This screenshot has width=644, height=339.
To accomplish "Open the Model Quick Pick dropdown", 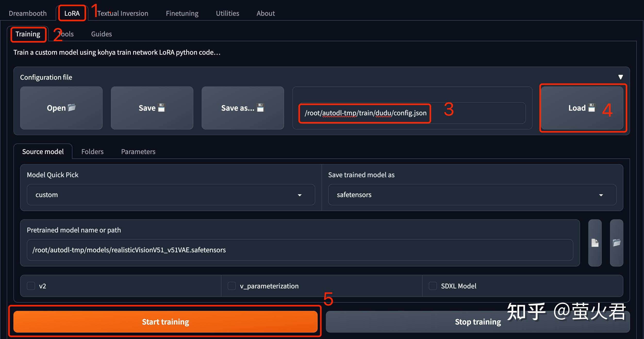I will point(171,195).
